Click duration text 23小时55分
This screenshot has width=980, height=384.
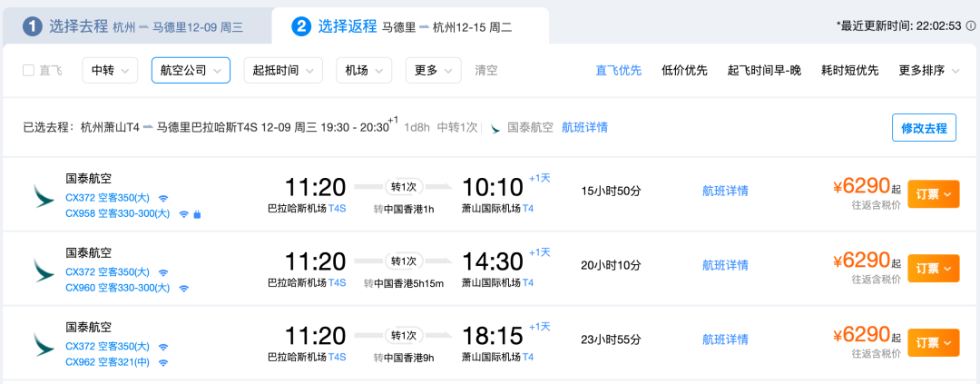pyautogui.click(x=611, y=340)
